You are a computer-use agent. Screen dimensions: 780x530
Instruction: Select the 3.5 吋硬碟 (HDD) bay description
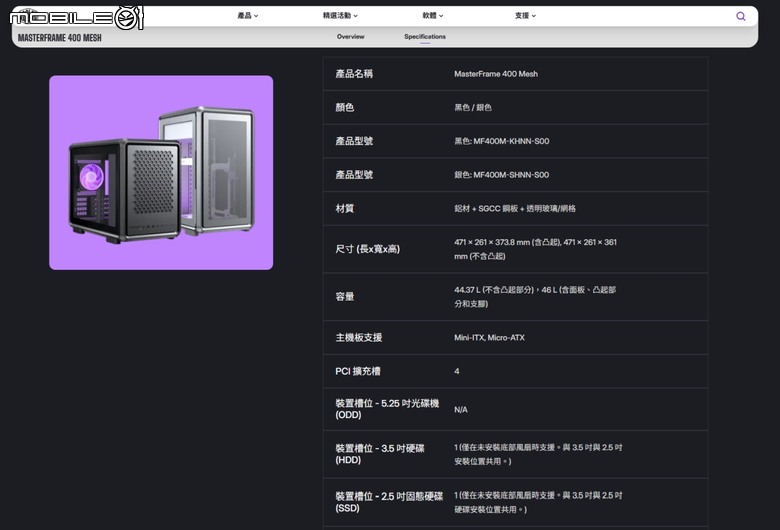538,454
